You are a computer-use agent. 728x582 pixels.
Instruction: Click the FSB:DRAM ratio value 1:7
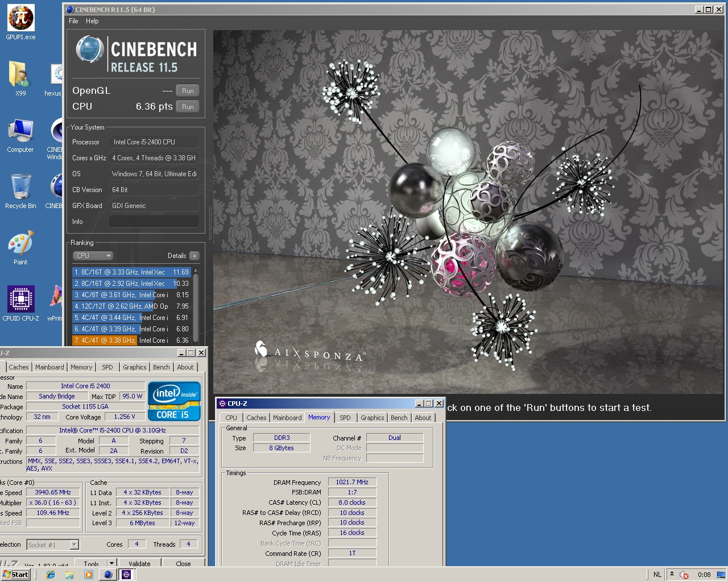352,492
